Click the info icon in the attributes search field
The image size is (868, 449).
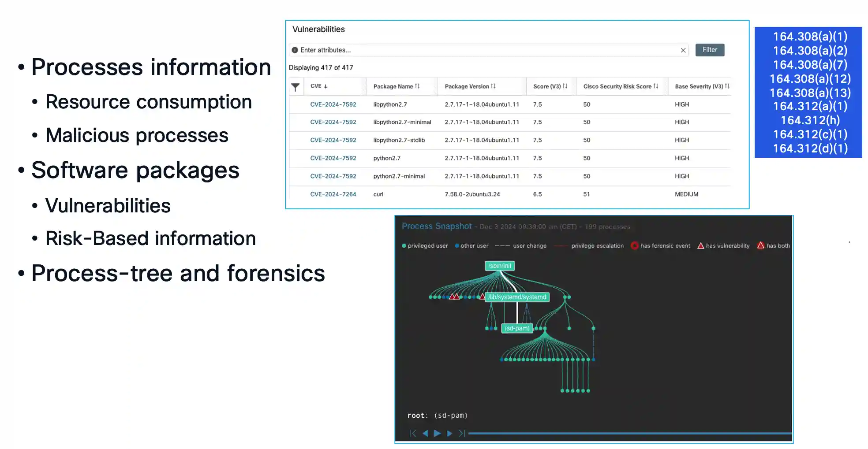(296, 50)
